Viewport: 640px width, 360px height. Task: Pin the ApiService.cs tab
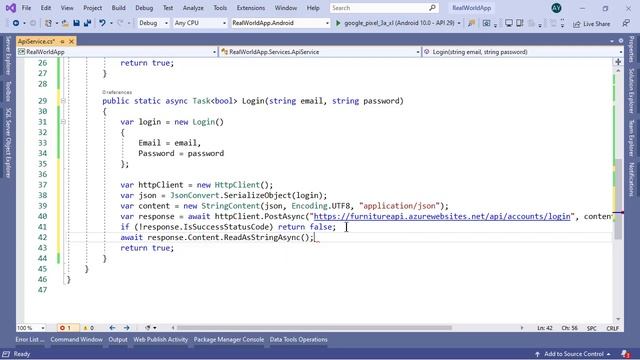point(62,41)
